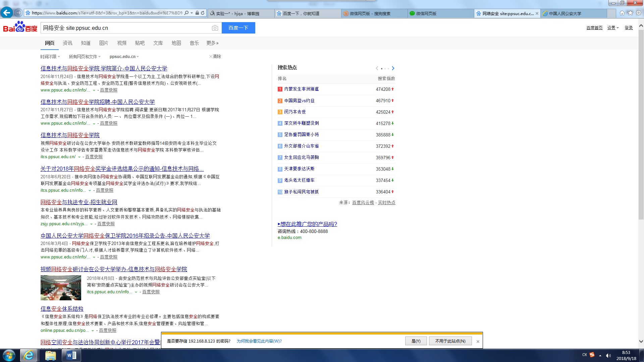644x362 pixels.
Task: Click the browser back arrow button
Action: coord(7,13)
